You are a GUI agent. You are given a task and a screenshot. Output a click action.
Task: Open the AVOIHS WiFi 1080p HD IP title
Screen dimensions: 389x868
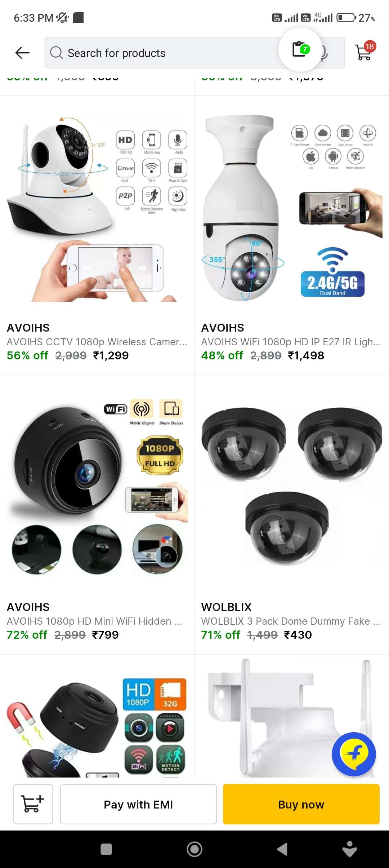pos(291,342)
